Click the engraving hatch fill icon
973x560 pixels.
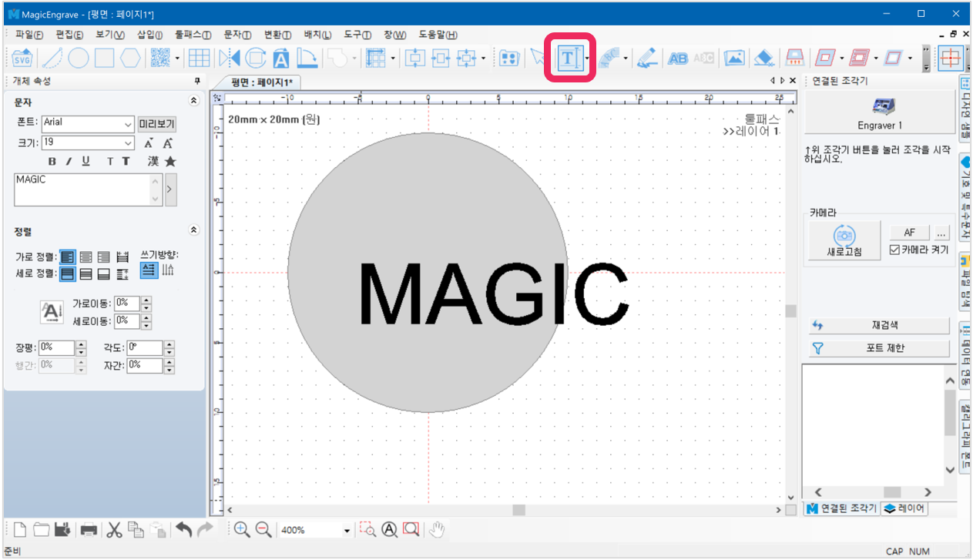click(x=794, y=58)
